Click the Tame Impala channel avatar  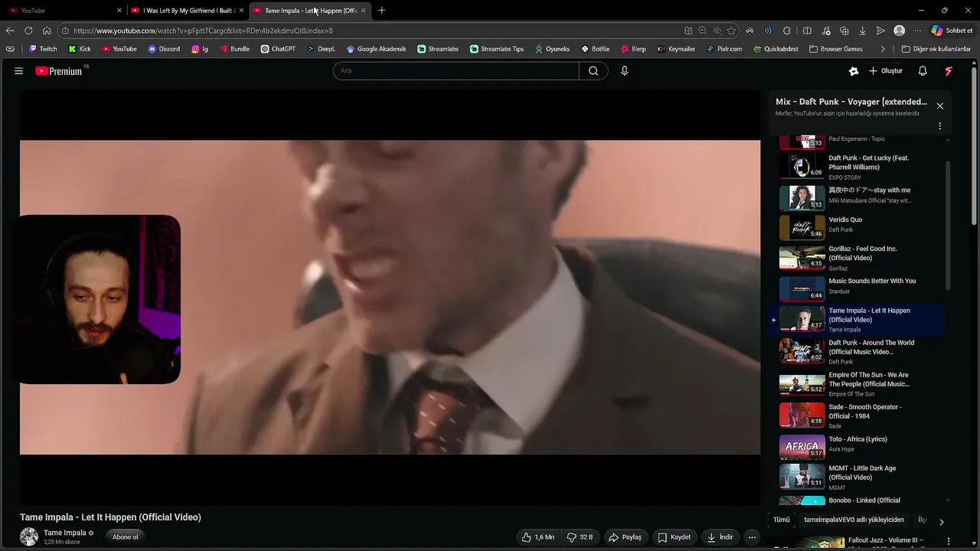point(29,536)
